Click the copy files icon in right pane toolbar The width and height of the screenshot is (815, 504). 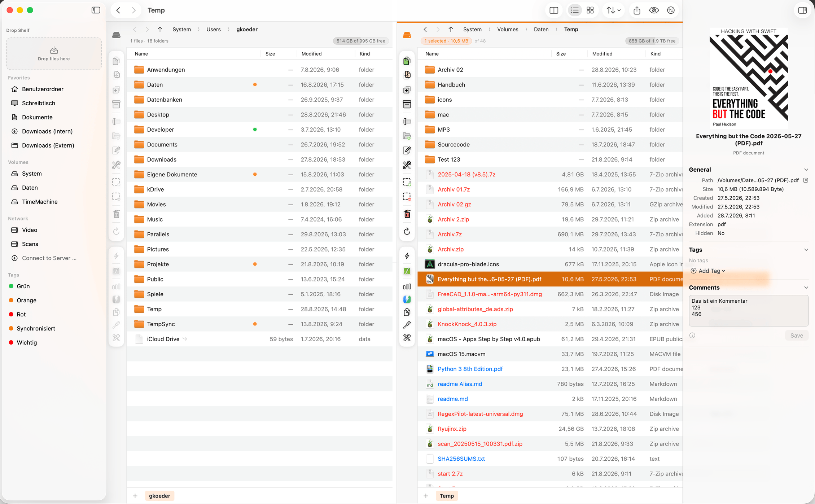coord(407,61)
